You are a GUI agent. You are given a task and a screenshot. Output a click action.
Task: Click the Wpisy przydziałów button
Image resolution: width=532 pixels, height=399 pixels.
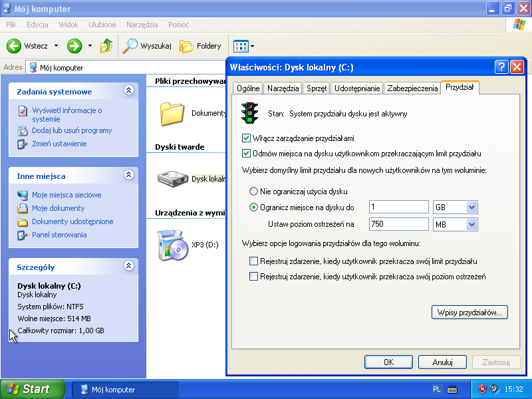click(x=469, y=312)
